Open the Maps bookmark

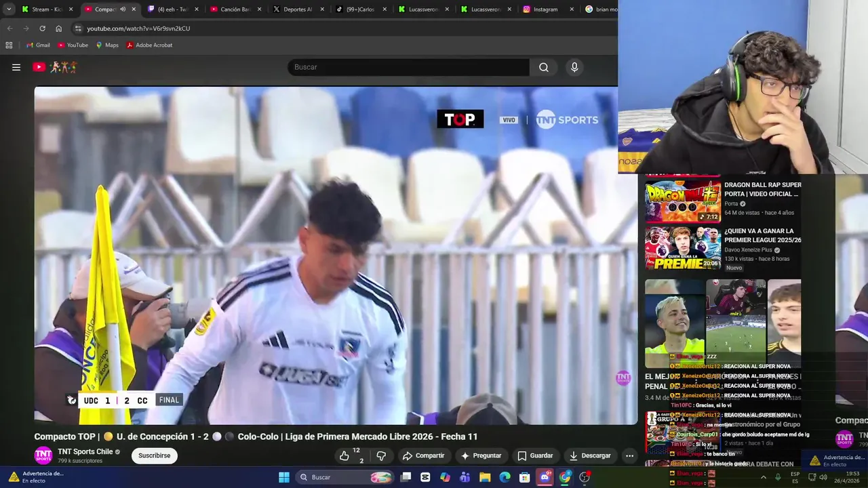(107, 45)
